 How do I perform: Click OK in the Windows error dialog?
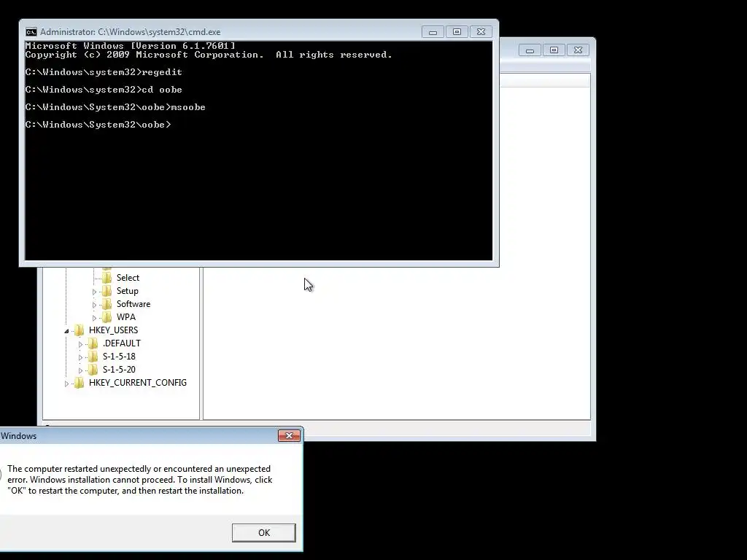pyautogui.click(x=263, y=532)
